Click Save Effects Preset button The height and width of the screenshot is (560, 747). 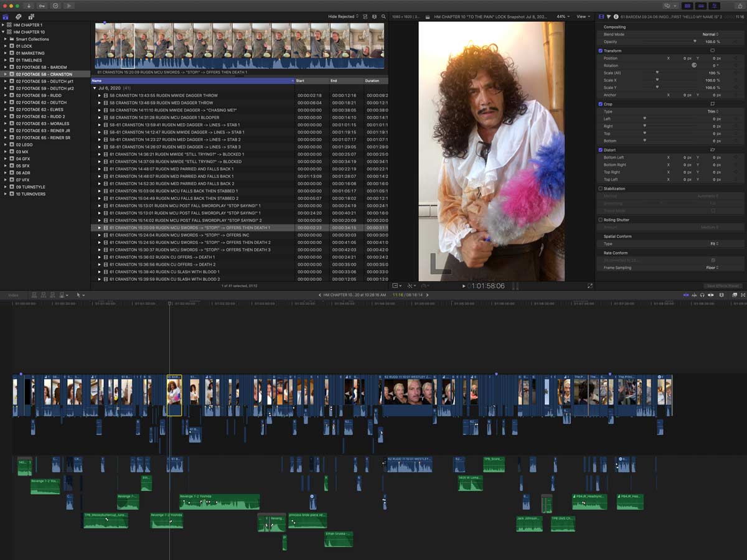tap(723, 286)
